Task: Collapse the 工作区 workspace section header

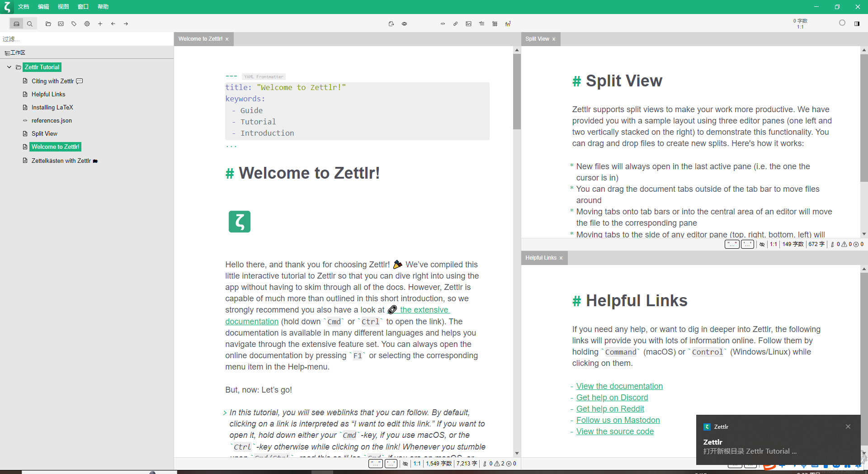Action: (x=15, y=52)
